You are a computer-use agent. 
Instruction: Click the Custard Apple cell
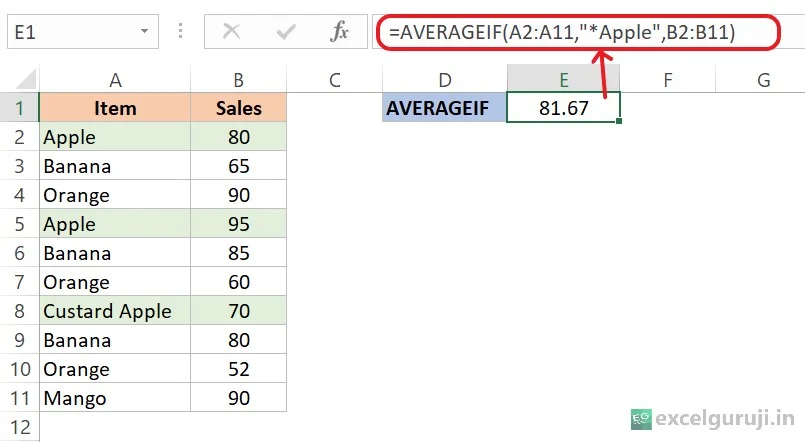[x=115, y=311]
